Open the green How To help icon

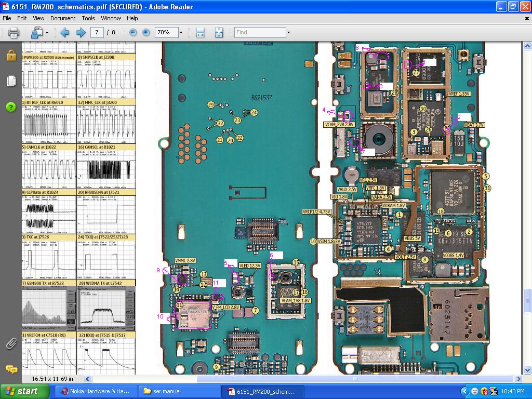coord(11,107)
